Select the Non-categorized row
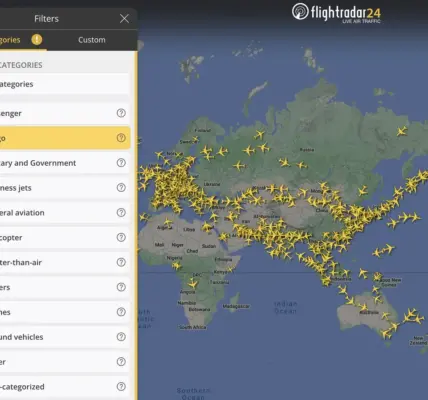428x400 pixels. click(x=65, y=387)
